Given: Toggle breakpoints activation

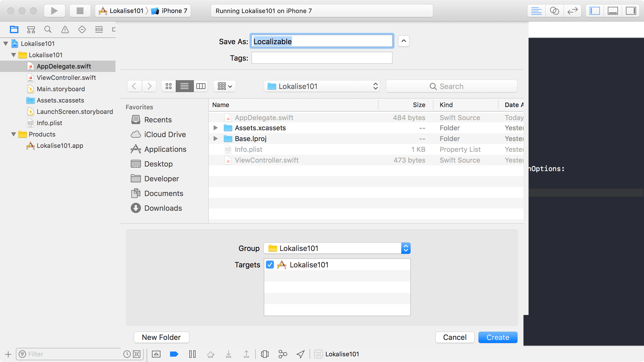Looking at the screenshot, I should 174,354.
